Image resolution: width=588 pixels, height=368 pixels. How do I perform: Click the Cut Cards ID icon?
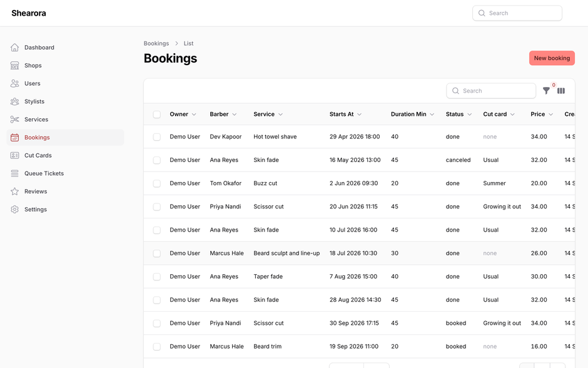pyautogui.click(x=14, y=155)
